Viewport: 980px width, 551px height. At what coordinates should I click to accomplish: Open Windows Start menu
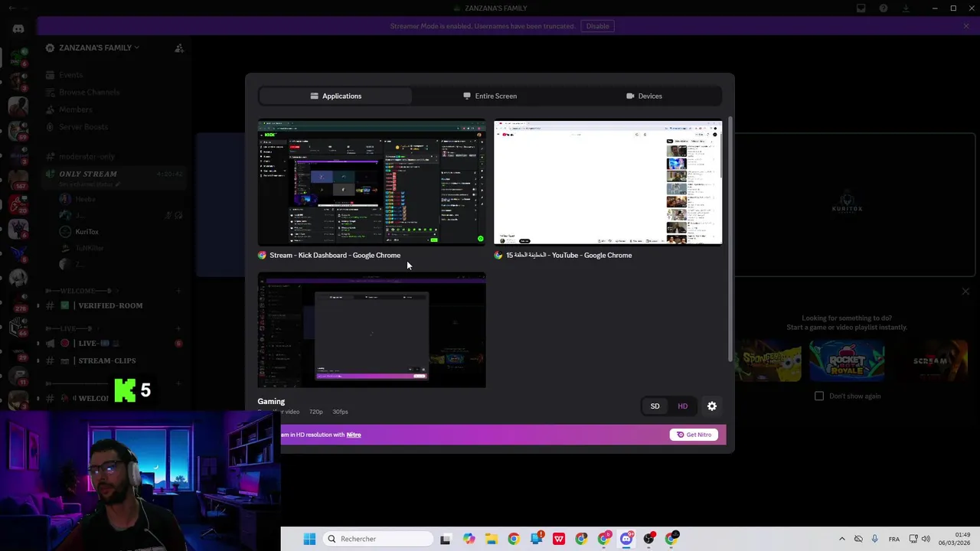point(309,539)
